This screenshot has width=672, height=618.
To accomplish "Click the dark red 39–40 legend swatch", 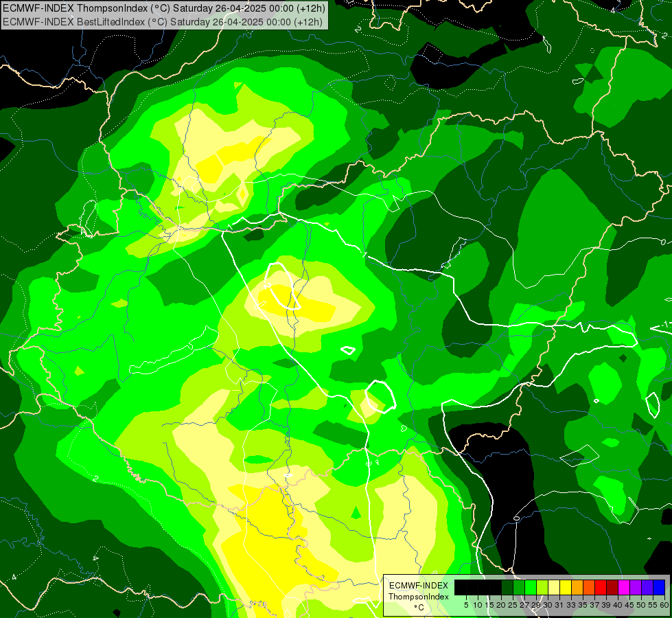I will pyautogui.click(x=612, y=587).
